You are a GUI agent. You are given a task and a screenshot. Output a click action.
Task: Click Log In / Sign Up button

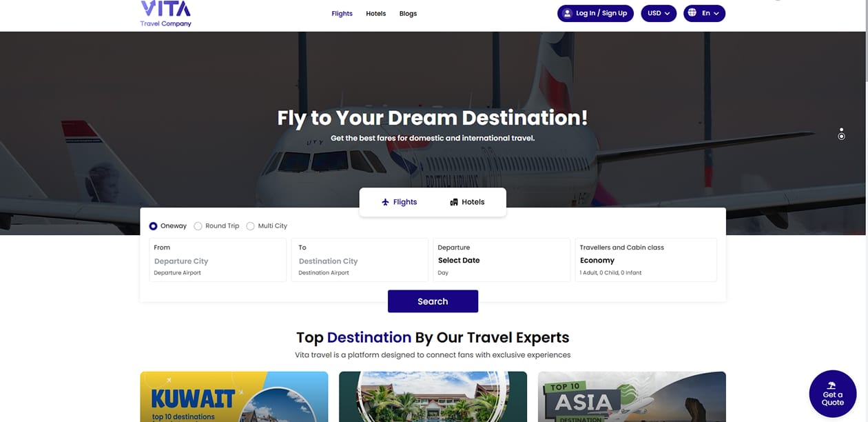click(595, 13)
